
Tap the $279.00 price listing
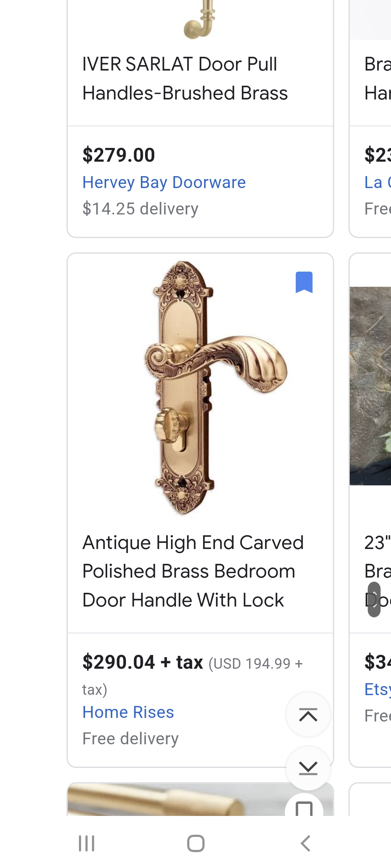(119, 155)
